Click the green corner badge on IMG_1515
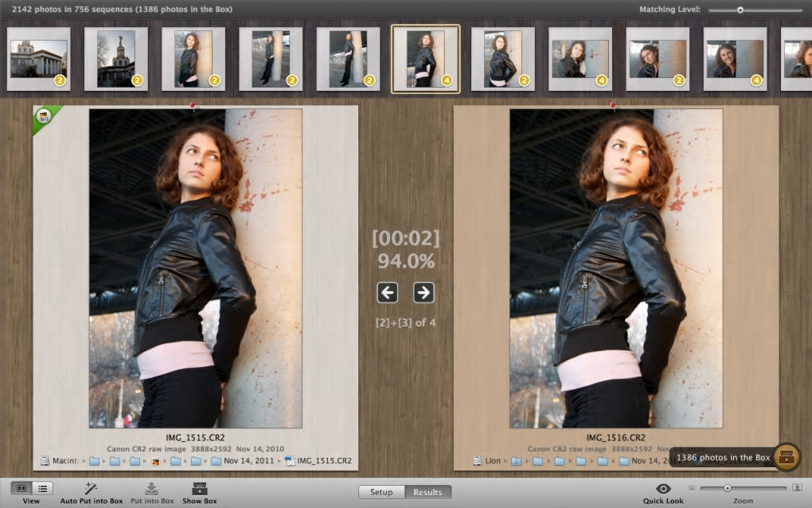812x508 pixels. (x=44, y=116)
